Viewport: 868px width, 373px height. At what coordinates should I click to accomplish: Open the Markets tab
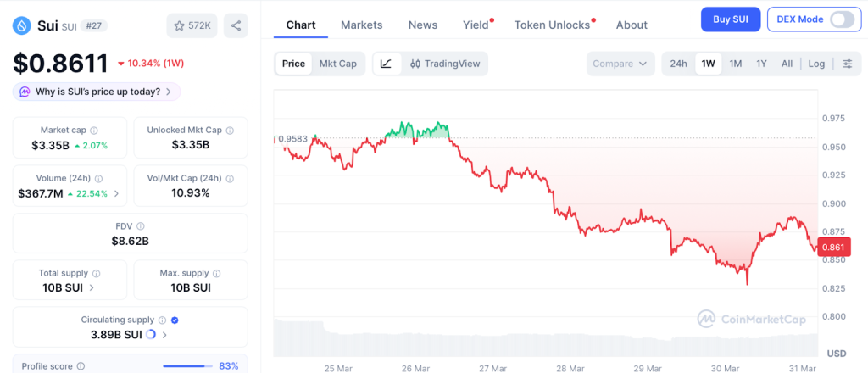click(361, 25)
